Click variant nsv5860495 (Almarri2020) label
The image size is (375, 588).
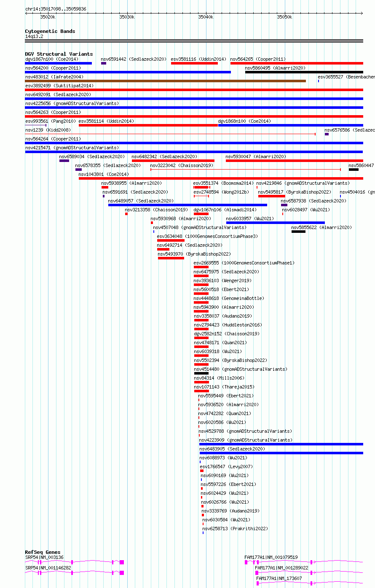[x=275, y=68]
